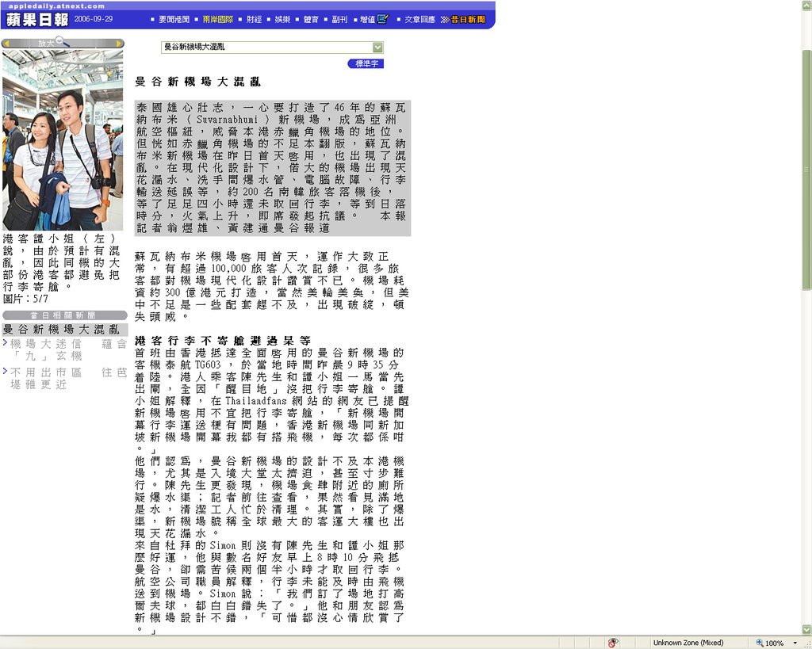
Task: Click the 標準字 standard font button
Action: (x=366, y=63)
